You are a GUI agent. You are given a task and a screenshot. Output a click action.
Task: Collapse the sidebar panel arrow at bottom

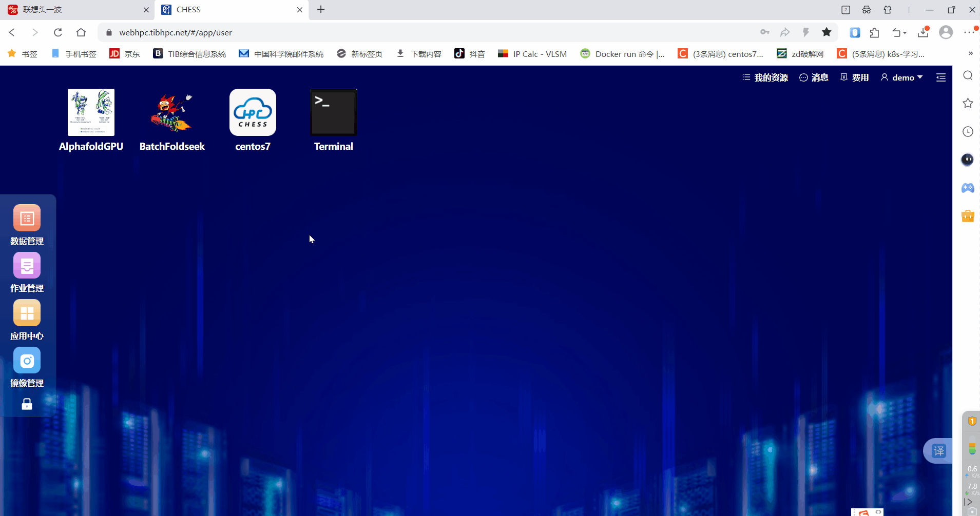pyautogui.click(x=968, y=502)
